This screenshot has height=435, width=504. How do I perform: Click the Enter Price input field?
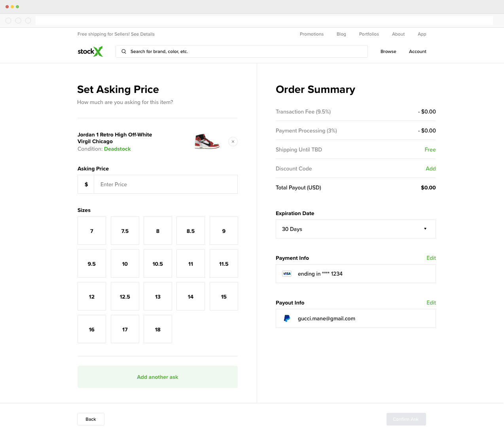[x=165, y=184]
